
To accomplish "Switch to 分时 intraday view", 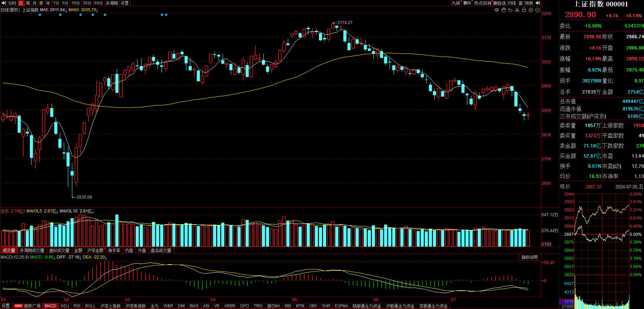I will tap(12, 3).
